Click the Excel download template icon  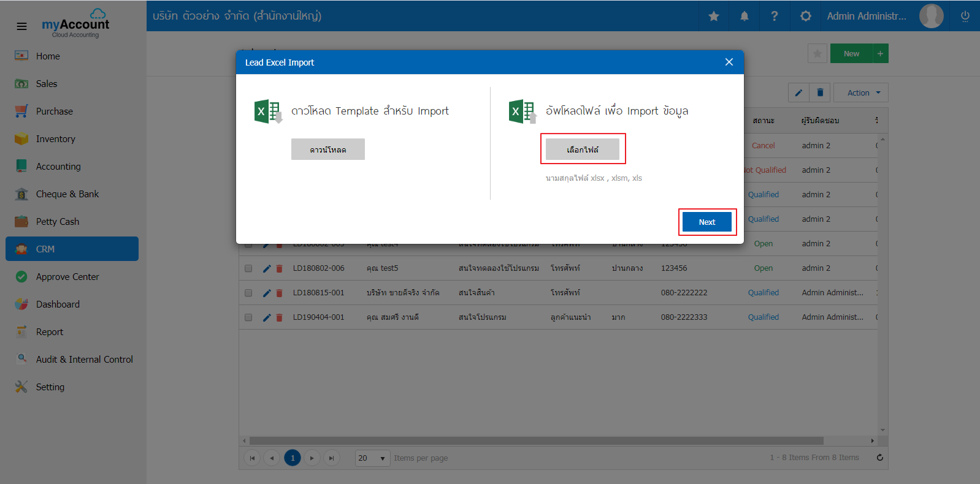tap(268, 112)
